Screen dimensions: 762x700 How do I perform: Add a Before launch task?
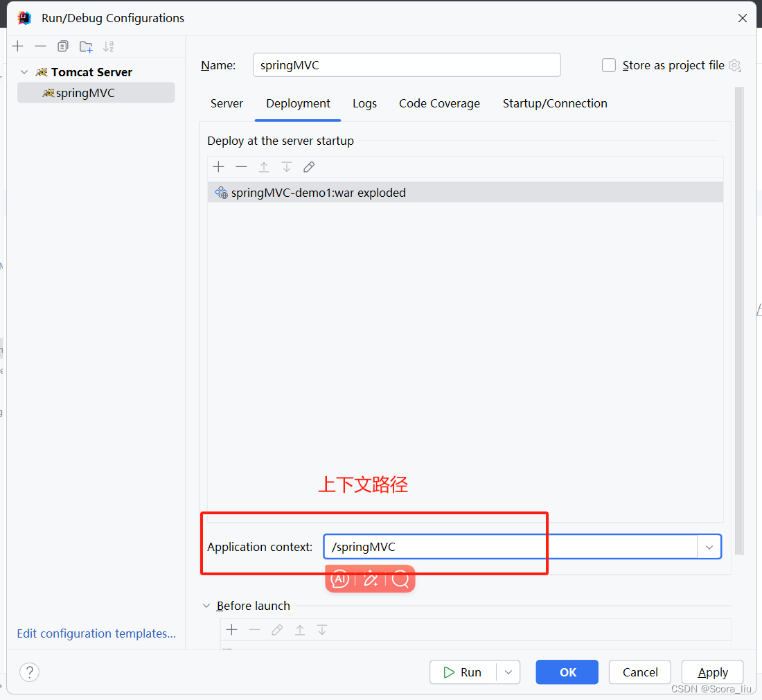[232, 630]
